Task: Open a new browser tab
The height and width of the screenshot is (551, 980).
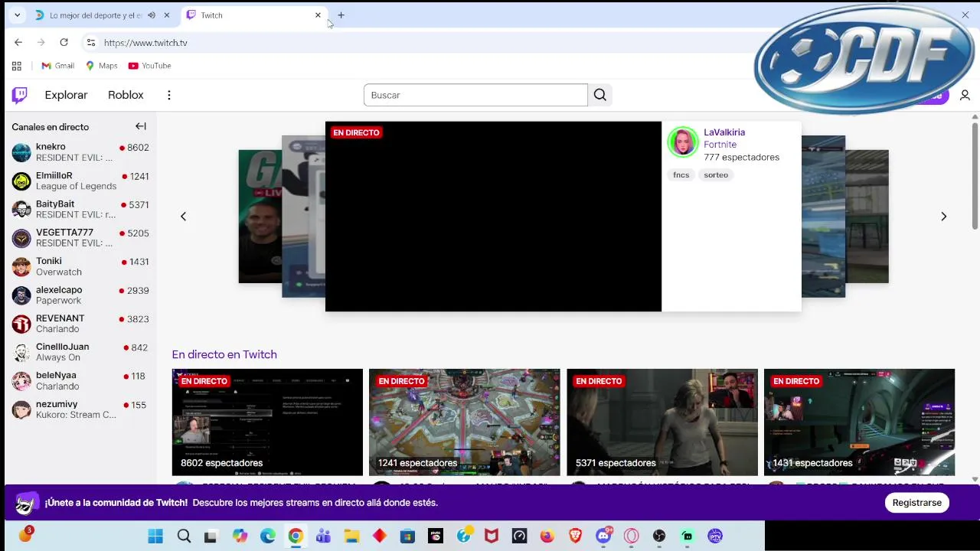Action: (341, 15)
